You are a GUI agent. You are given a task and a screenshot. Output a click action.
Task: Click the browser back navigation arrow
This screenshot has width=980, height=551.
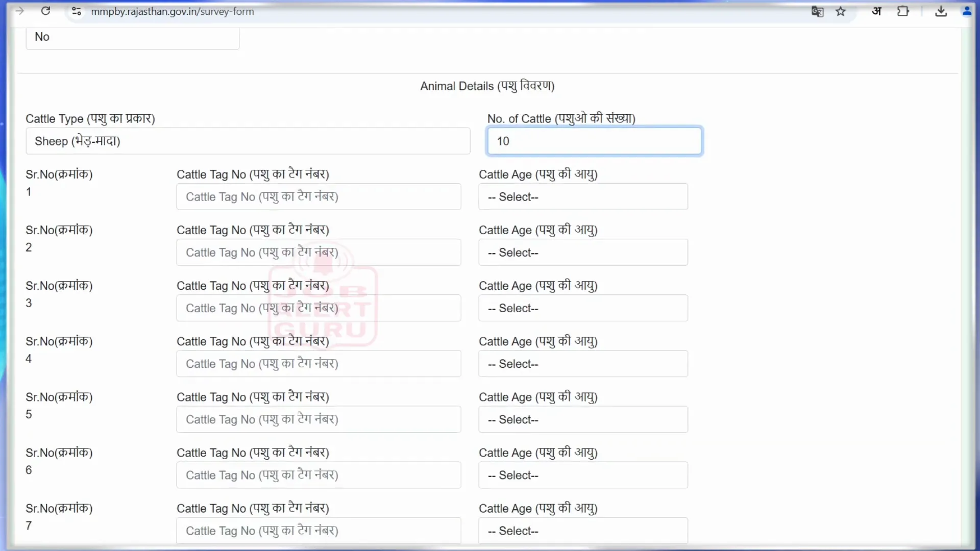(x=6, y=11)
